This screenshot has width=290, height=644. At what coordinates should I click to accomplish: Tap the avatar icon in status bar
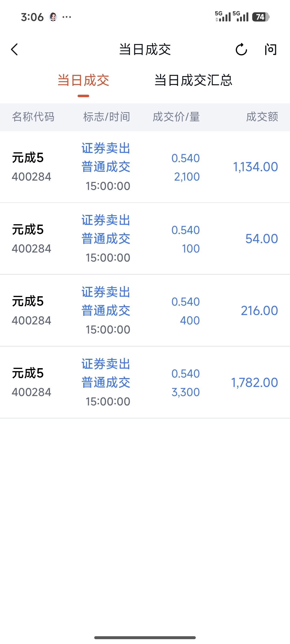pyautogui.click(x=53, y=17)
